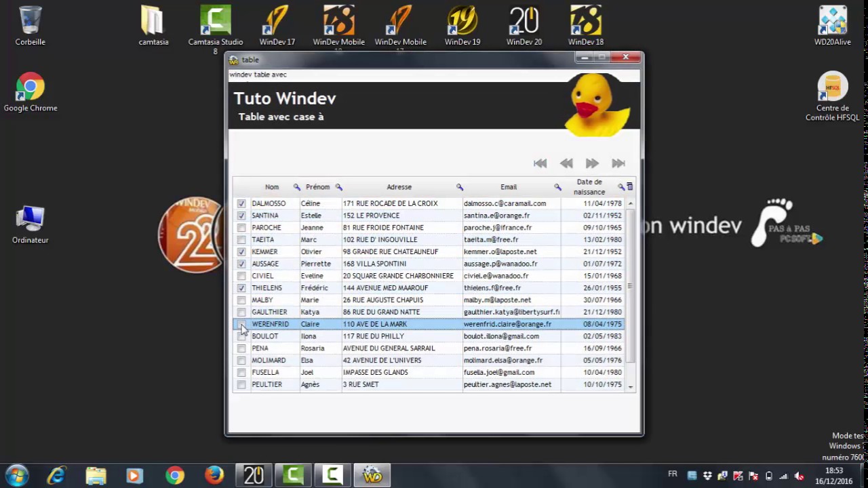Launch Internet Explorer from the taskbar
This screenshot has height=488, width=868.
56,475
